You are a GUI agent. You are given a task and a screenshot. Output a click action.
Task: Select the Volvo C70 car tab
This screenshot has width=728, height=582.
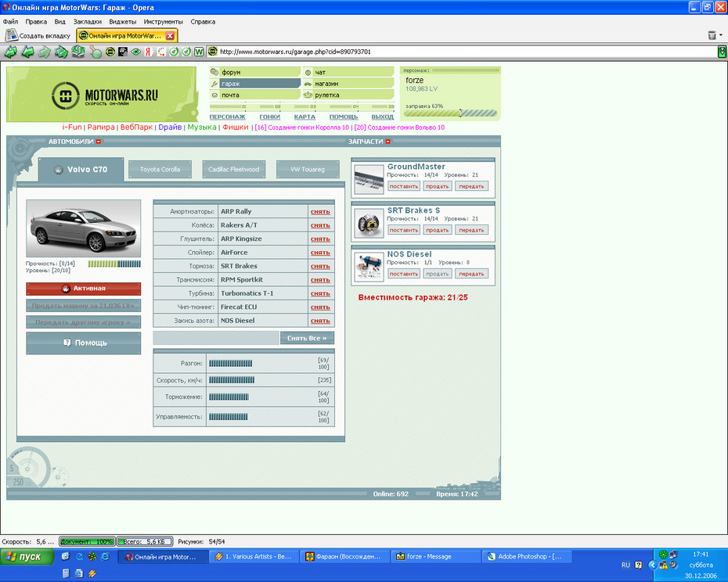pos(81,170)
